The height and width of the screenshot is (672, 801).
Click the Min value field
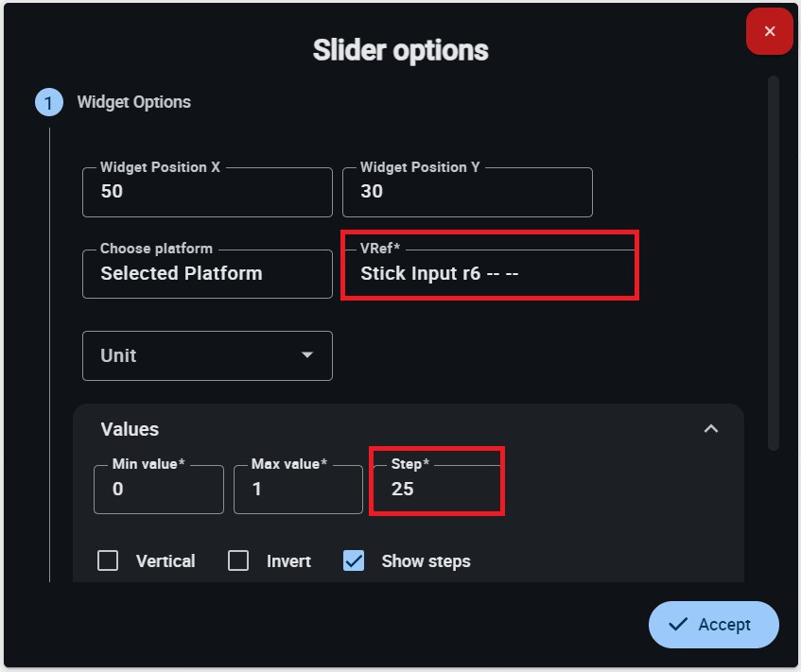159,490
